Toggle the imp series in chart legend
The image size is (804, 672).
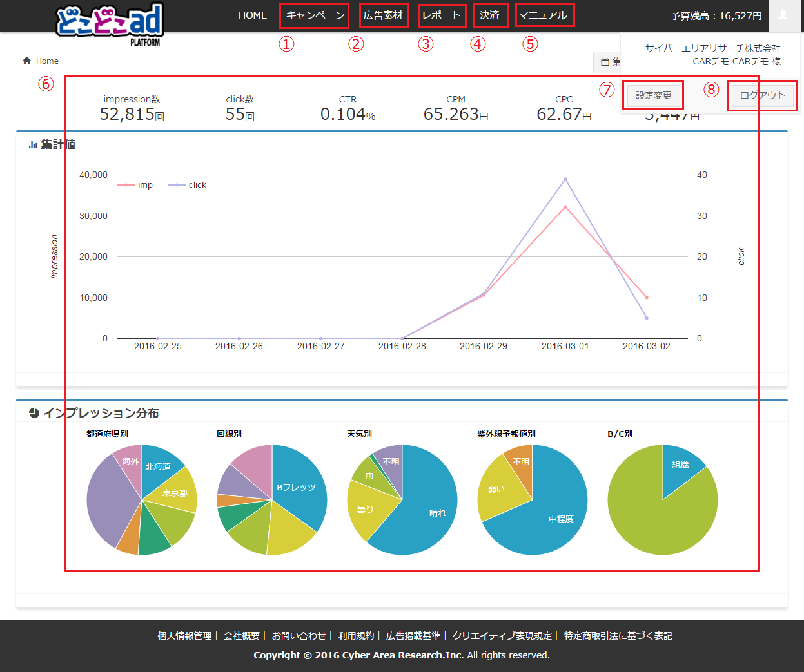(135, 185)
